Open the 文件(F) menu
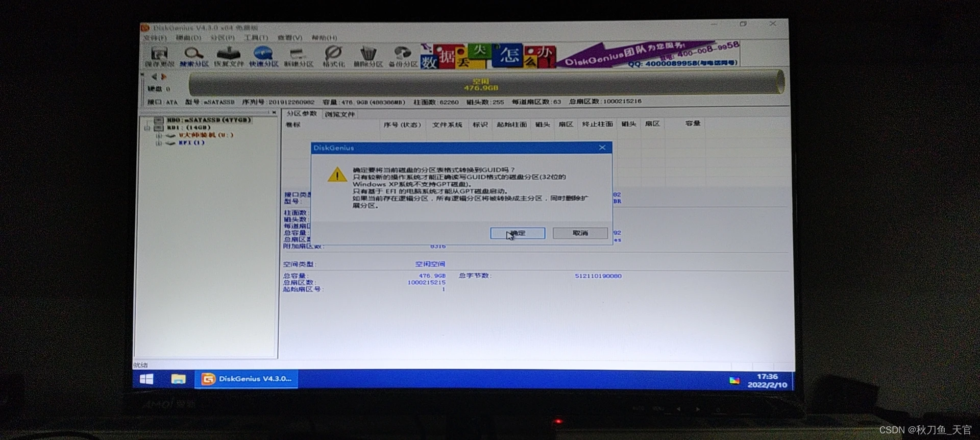This screenshot has width=980, height=440. point(155,38)
